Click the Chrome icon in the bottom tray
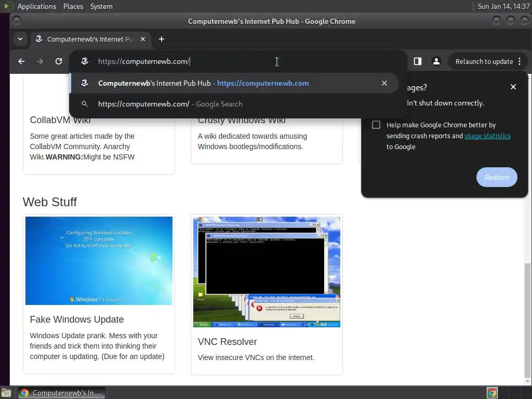532x399 pixels. (492, 393)
